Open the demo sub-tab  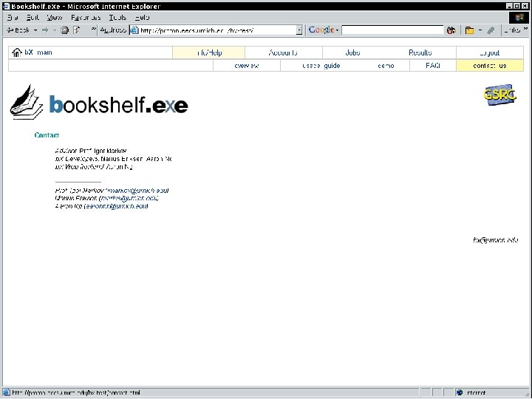pos(386,66)
